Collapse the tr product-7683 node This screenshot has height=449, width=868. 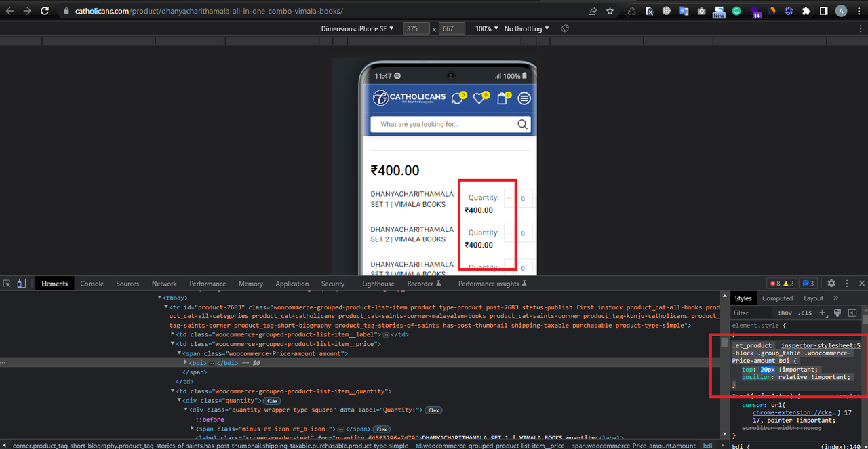[166, 307]
